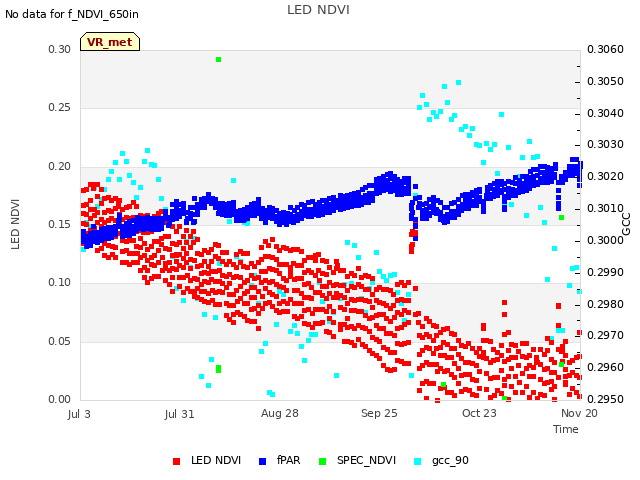Click the 0.3040 right axis value
This screenshot has width=640, height=480.
(605, 113)
